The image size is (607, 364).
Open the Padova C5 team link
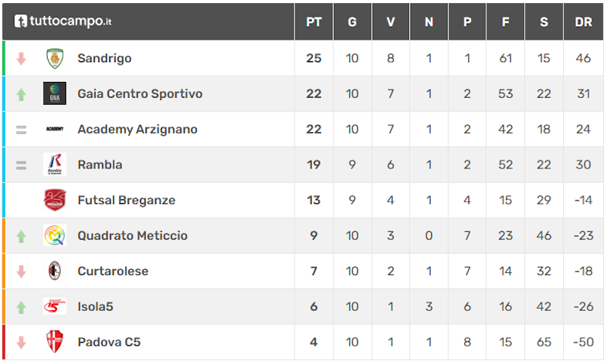click(109, 342)
